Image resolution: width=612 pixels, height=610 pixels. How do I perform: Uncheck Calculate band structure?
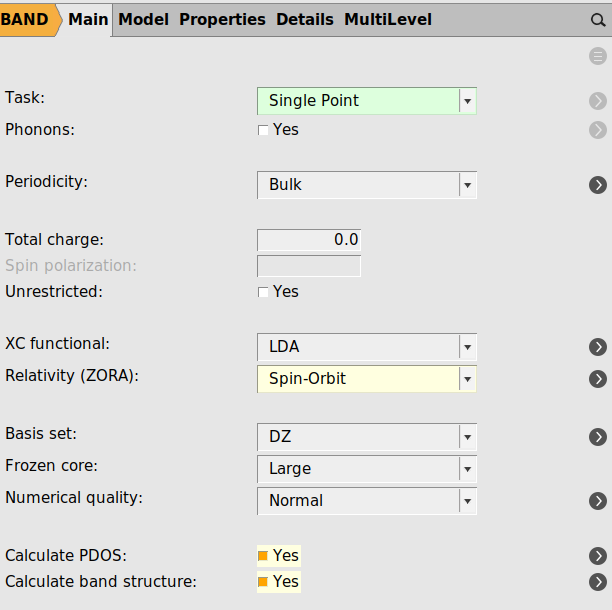click(x=263, y=582)
